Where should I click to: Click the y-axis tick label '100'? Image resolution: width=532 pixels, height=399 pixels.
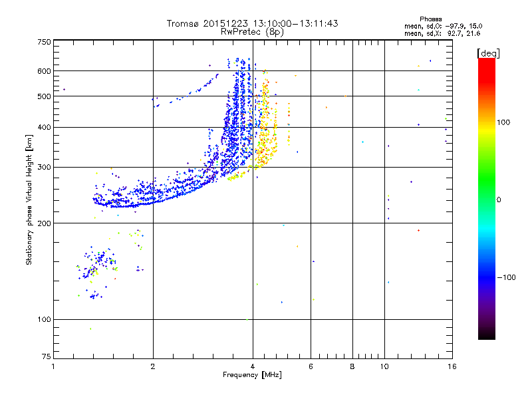44,319
